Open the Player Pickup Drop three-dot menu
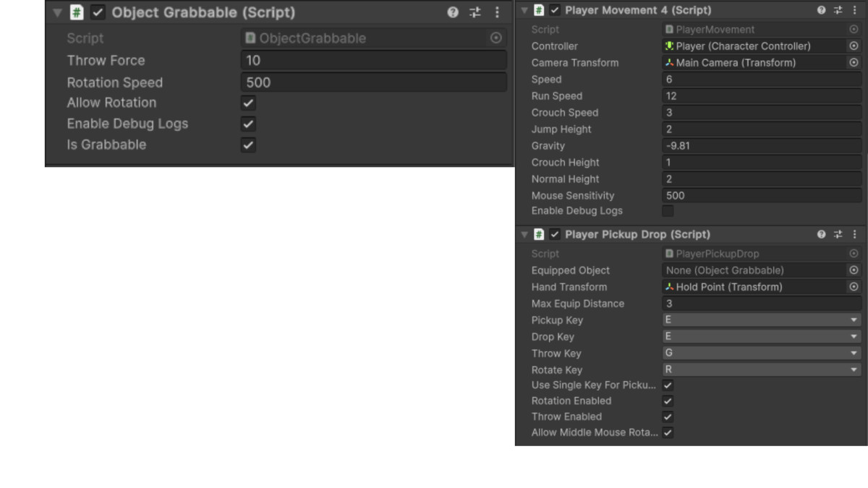The height and width of the screenshot is (488, 868). [855, 234]
